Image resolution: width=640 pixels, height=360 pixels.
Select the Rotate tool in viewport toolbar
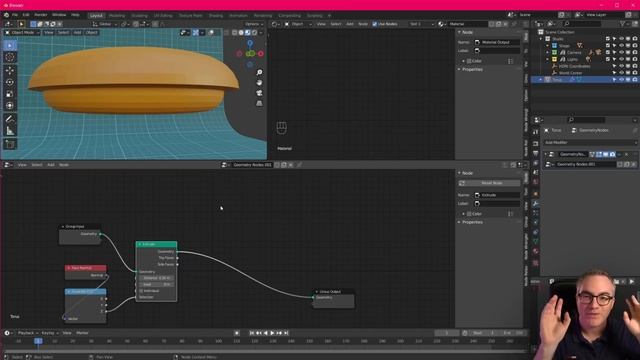point(10,82)
